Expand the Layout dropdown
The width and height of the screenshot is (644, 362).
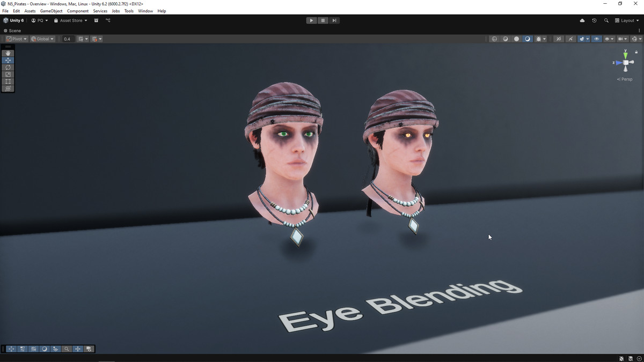627,20
